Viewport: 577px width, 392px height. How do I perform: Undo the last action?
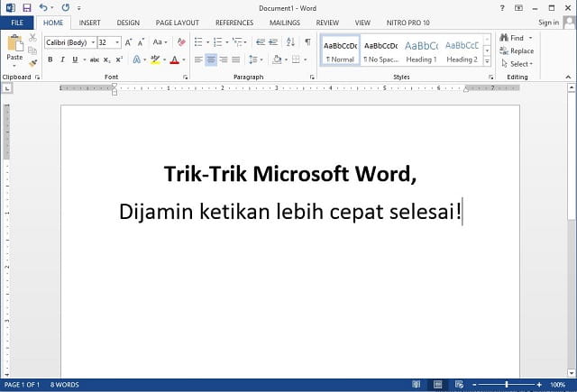(43, 8)
